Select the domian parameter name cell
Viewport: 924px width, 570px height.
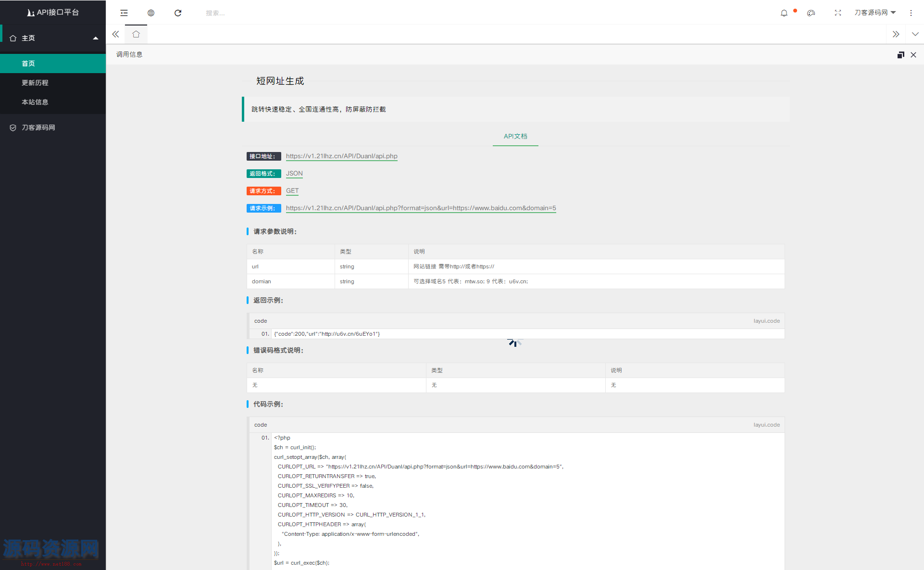pos(291,281)
